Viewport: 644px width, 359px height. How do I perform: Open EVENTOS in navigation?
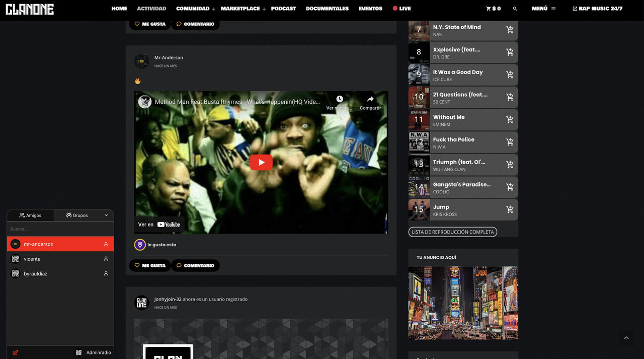pos(370,9)
